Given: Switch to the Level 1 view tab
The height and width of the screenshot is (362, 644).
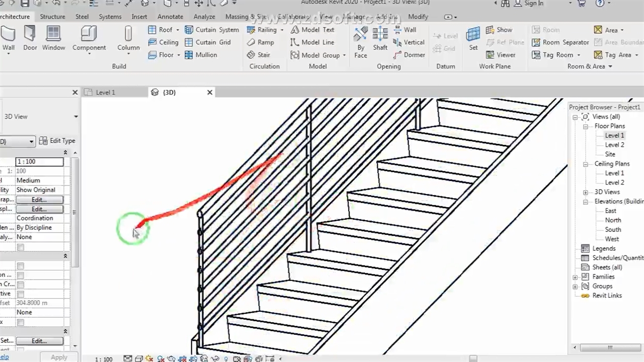Looking at the screenshot, I should (x=105, y=93).
